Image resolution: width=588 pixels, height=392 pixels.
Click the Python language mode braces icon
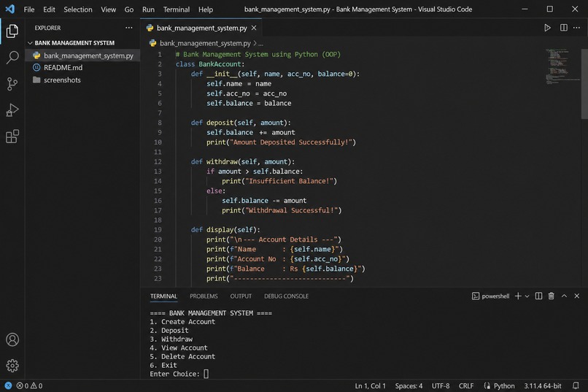tap(487, 385)
